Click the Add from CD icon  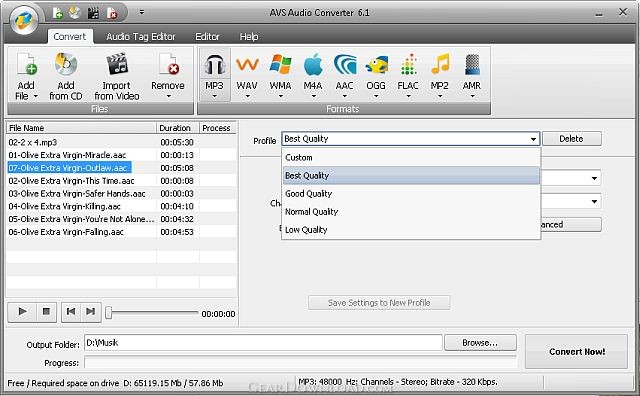66,64
